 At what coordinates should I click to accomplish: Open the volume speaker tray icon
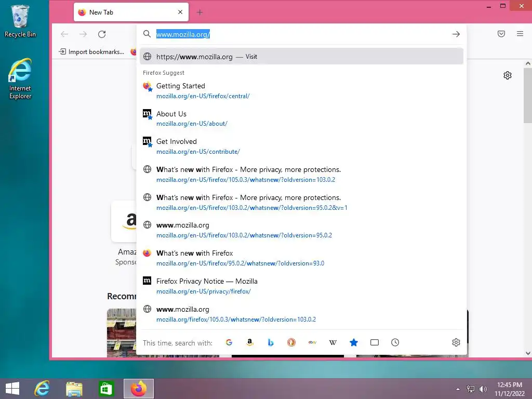(483, 389)
